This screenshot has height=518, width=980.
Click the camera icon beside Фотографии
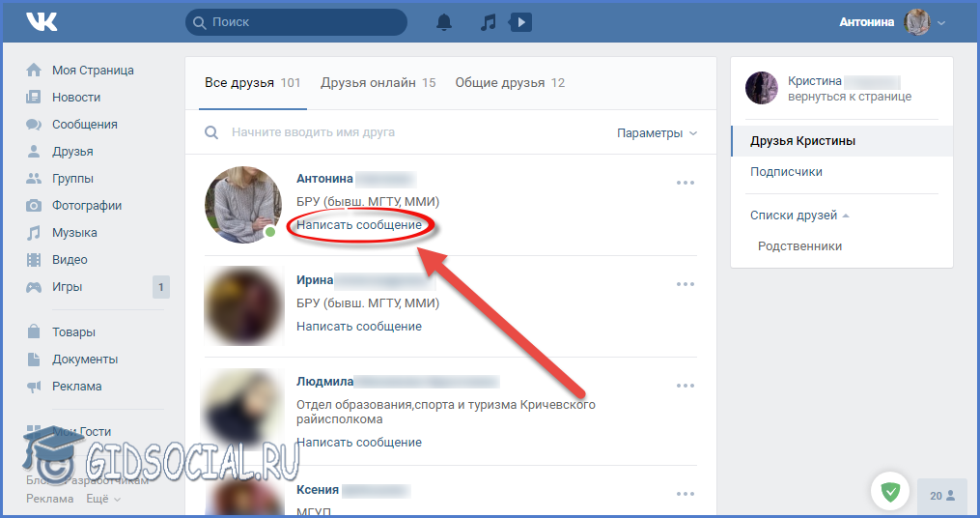click(x=34, y=205)
